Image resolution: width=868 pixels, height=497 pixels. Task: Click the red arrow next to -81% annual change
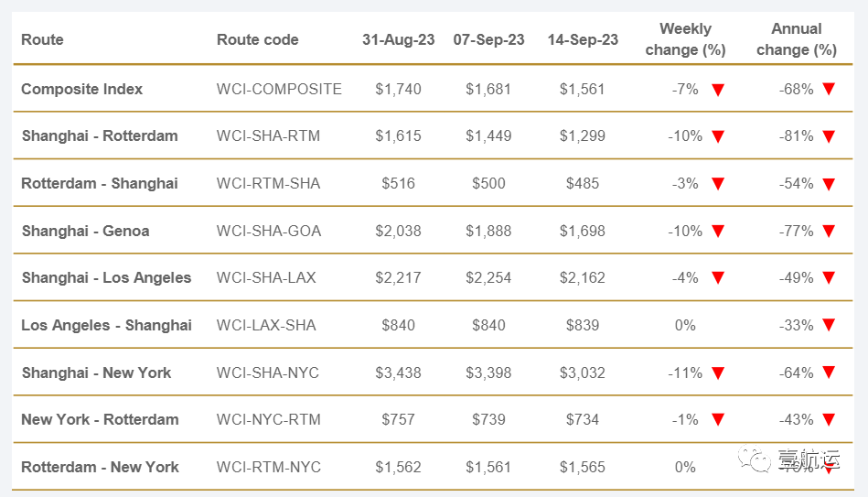tap(829, 136)
